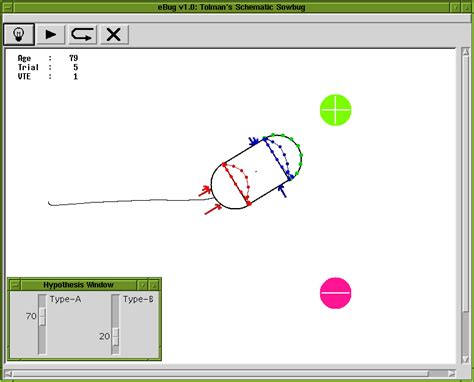Start the simulation with the play button
Viewport: 474px width, 382px height.
tap(51, 34)
